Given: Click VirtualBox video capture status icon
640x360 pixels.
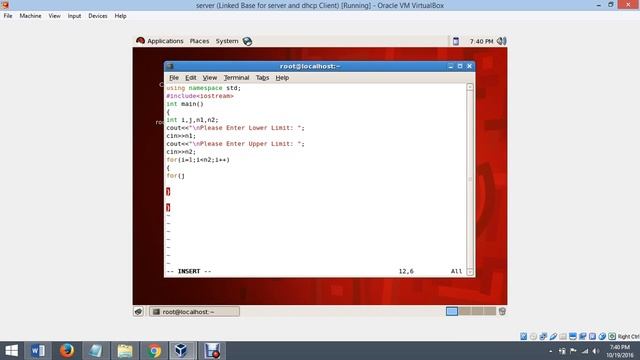Looking at the screenshot, I should coord(582,336).
